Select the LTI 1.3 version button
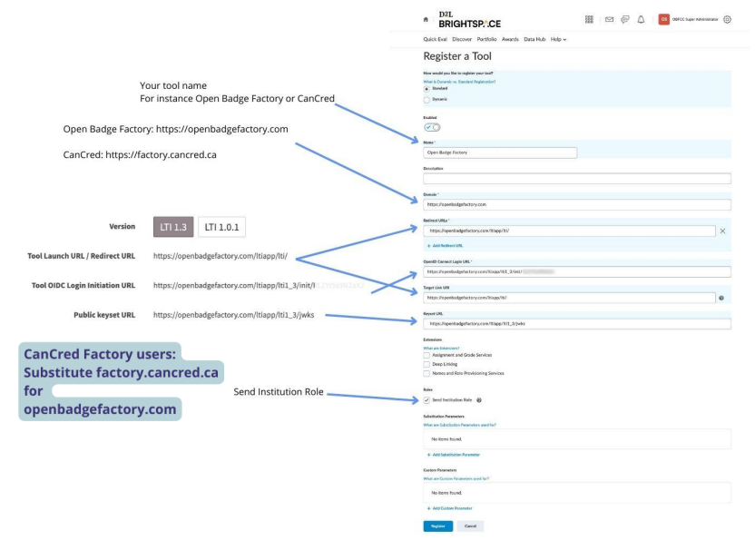Image resolution: width=755 pixels, height=560 pixels. 173,227
